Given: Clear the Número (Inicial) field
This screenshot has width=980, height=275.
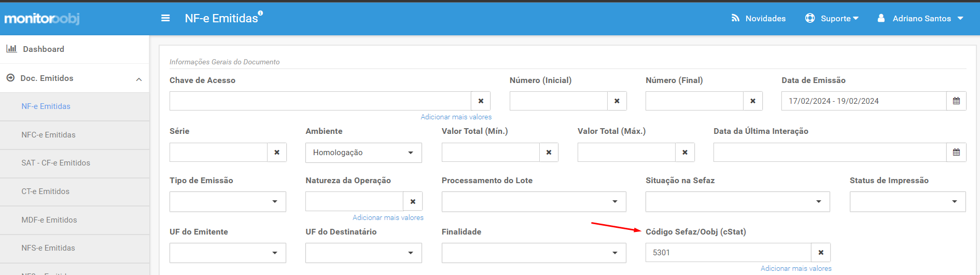Looking at the screenshot, I should tap(617, 101).
